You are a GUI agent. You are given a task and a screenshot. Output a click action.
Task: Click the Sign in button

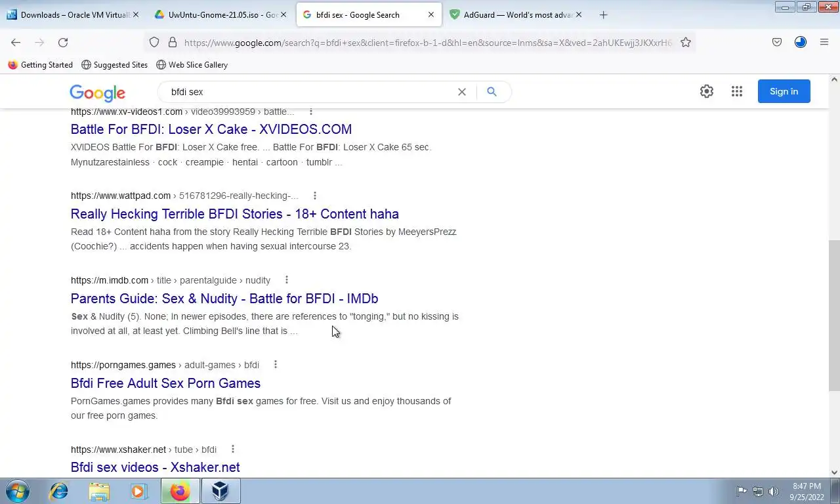[784, 91]
